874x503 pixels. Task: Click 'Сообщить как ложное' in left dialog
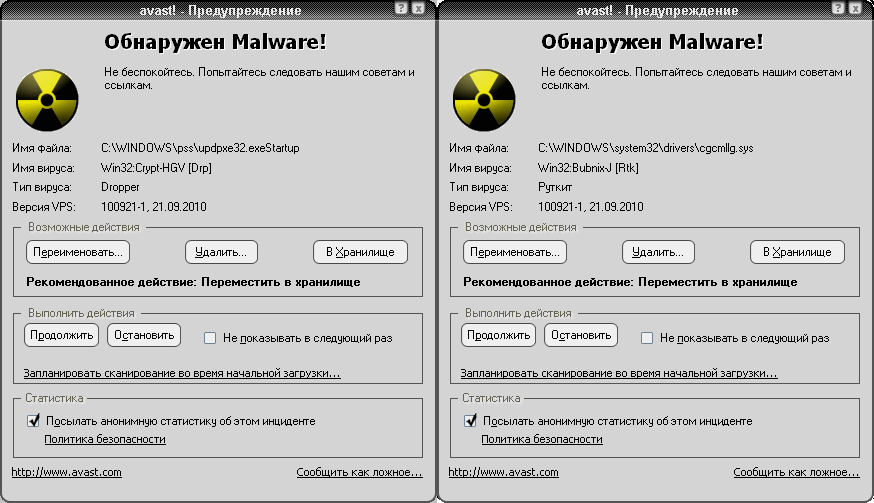tap(360, 472)
